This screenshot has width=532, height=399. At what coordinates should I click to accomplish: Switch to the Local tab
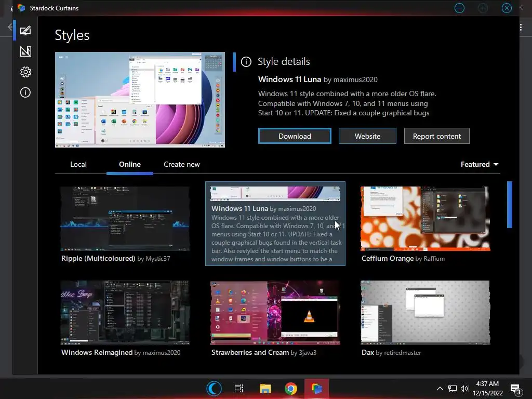tap(78, 164)
